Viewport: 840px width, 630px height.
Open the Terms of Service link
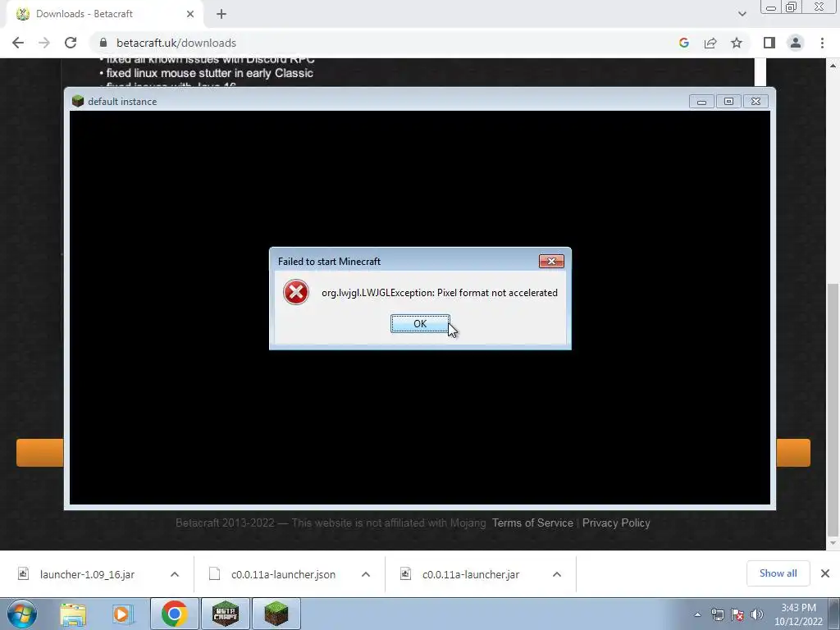click(532, 523)
